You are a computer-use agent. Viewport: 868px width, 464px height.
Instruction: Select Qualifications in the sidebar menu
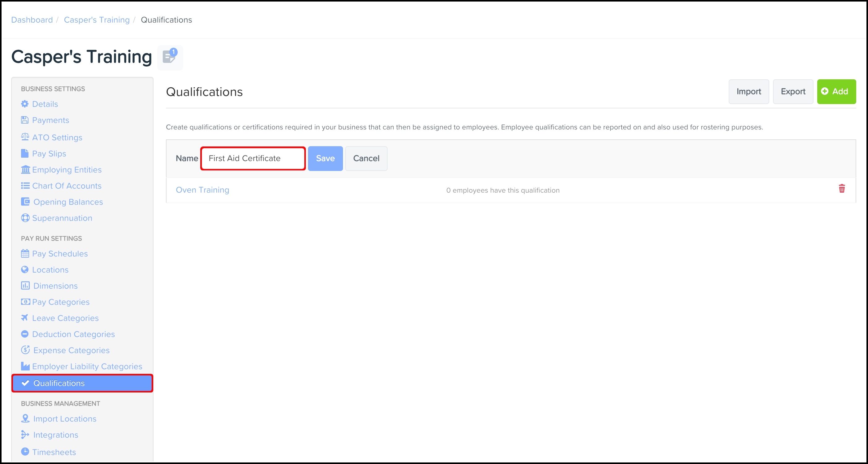(59, 383)
